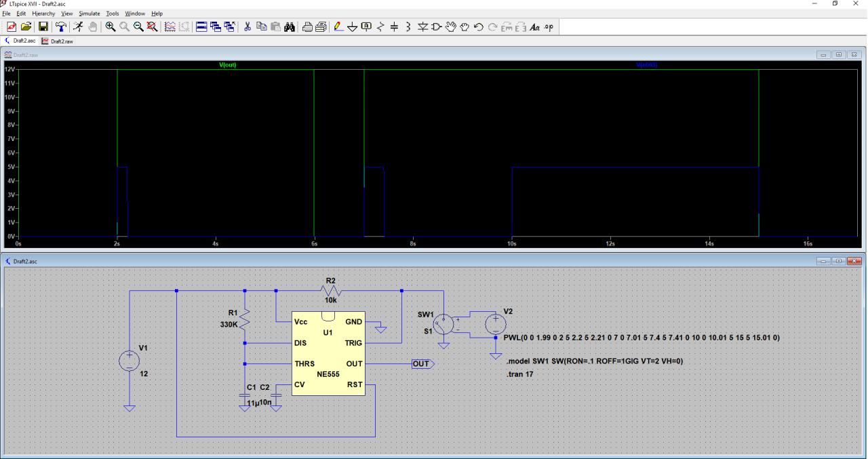Pick the Diode component tool
Image resolution: width=868 pixels, height=459 pixels.
[x=422, y=27]
